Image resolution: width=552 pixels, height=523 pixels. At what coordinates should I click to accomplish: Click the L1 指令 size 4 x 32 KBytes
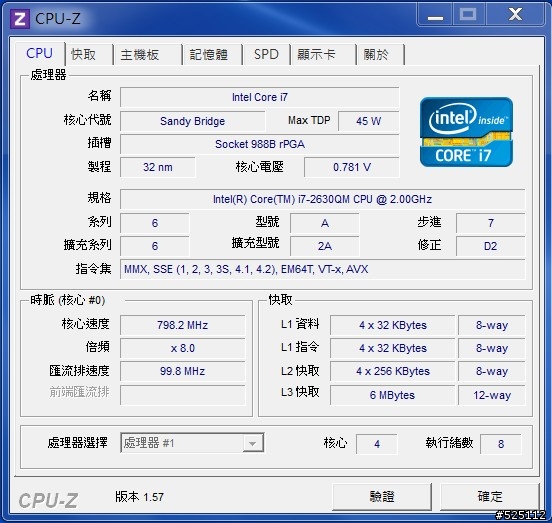[x=393, y=348]
